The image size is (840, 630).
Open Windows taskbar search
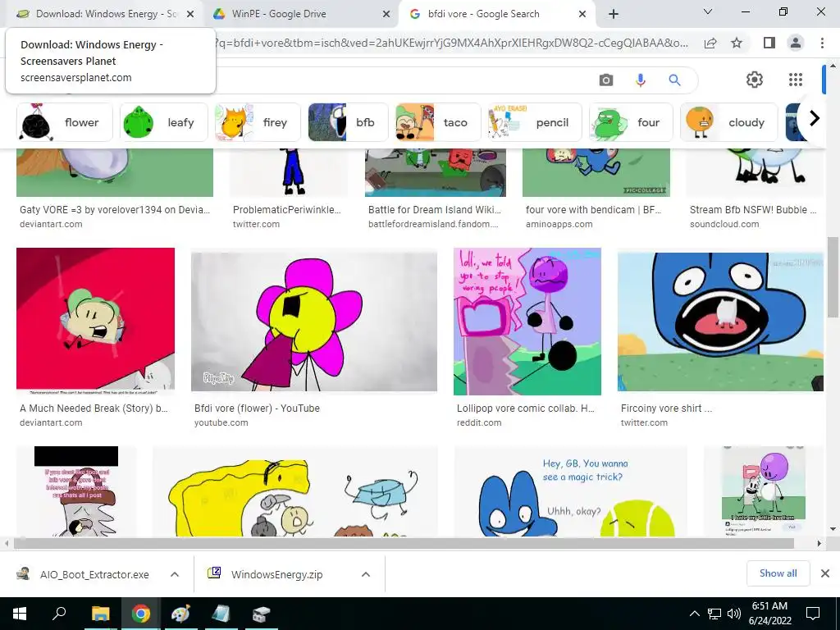click(x=59, y=614)
